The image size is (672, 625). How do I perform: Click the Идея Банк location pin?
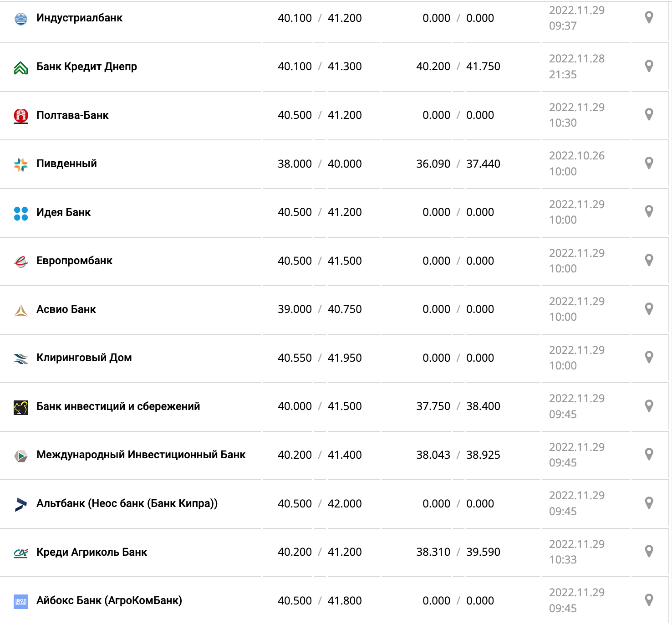click(649, 211)
